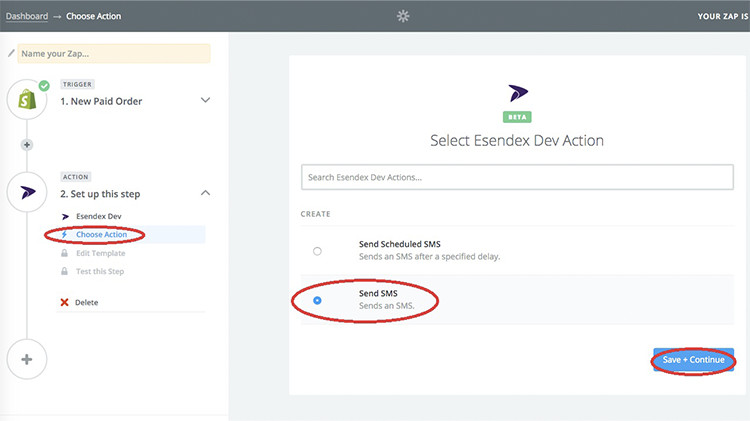The image size is (750, 421).
Task: Click the Delete step link
Action: coord(86,302)
